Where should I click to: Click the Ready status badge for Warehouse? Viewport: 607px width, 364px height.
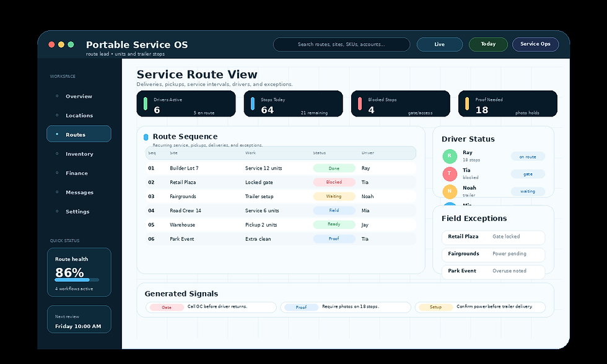click(334, 224)
